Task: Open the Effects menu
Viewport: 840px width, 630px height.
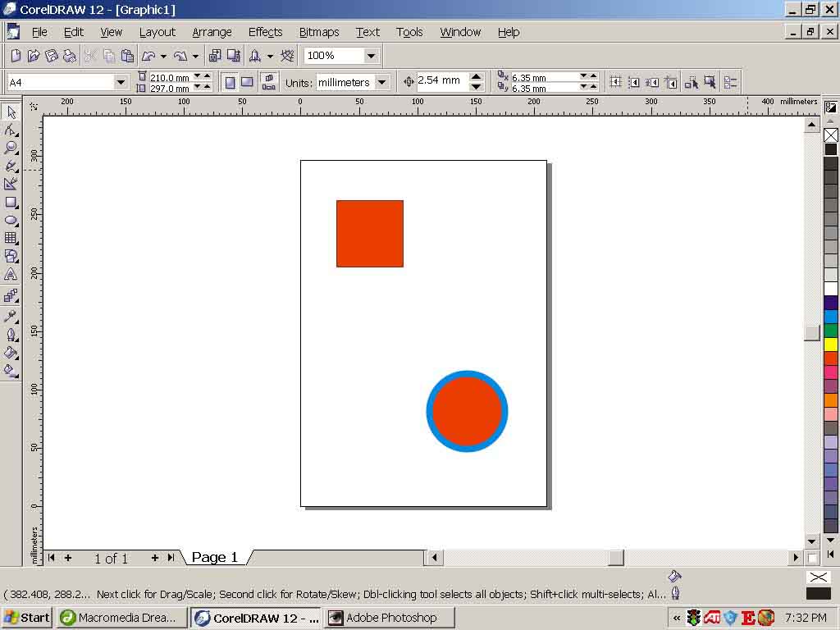Action: (265, 32)
